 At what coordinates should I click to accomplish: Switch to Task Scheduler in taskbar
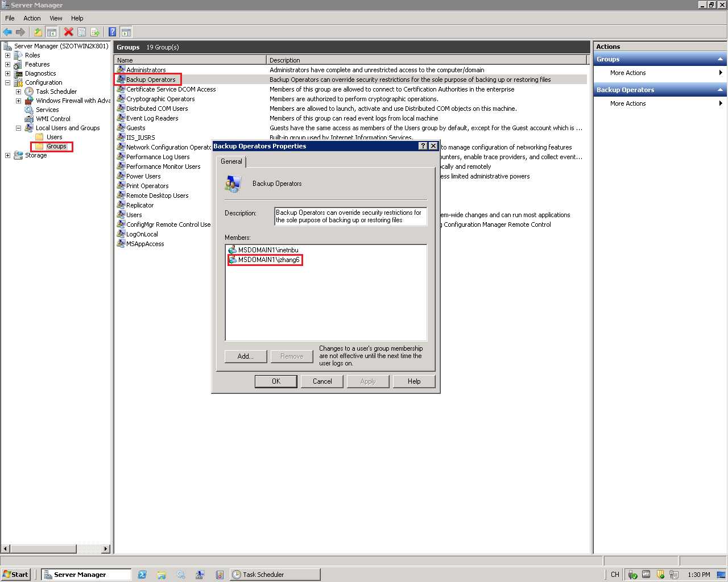(x=275, y=575)
